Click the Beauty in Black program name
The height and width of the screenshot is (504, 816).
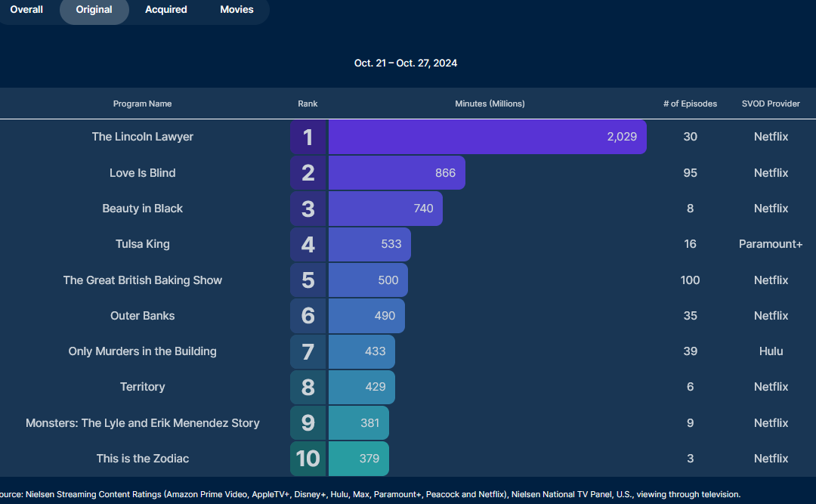click(x=143, y=209)
